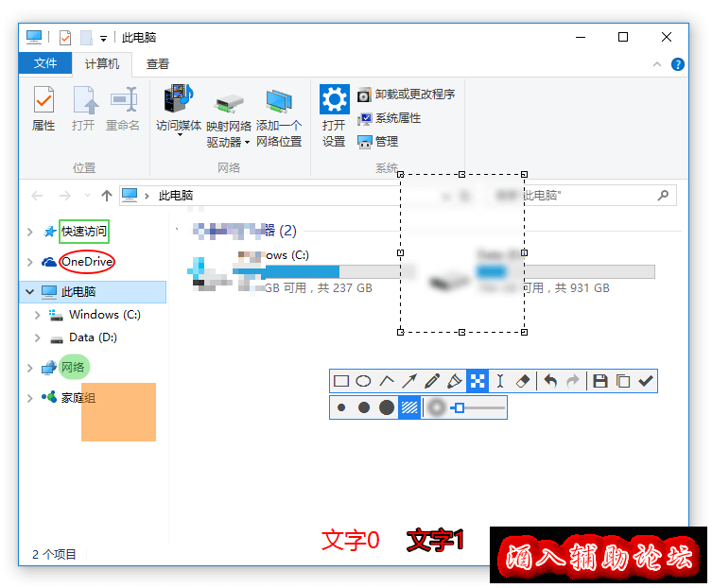Screen dimensions: 712x588
Task: Select the ellipse drawing tool
Action: (363, 381)
